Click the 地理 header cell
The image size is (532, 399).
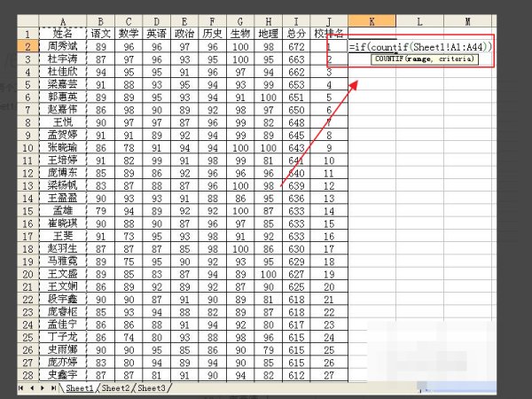tap(269, 34)
